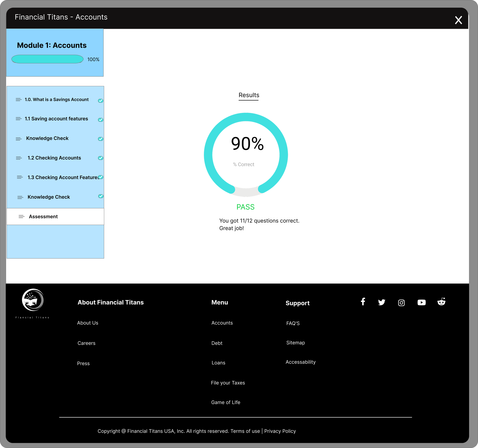
Task: Click checkmark next to 1.0 Savings Account
Action: (x=101, y=101)
